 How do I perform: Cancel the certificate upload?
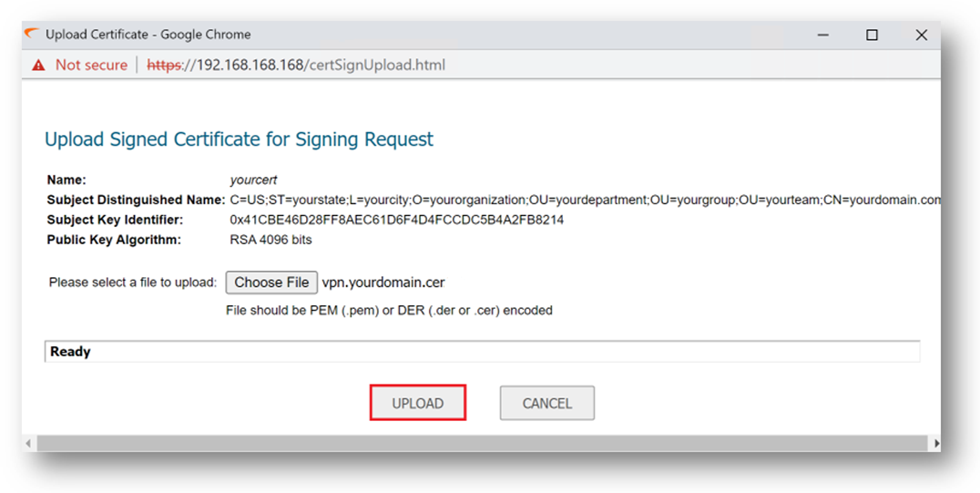point(546,403)
